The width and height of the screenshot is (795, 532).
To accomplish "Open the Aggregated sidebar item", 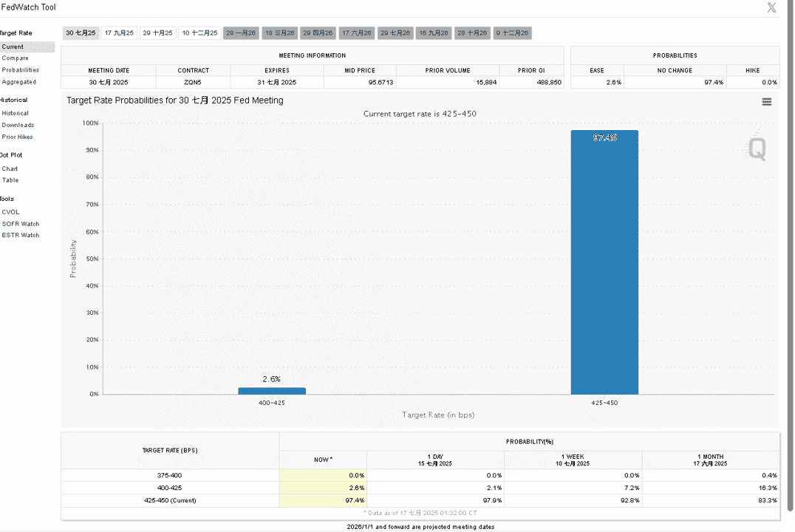I will [18, 82].
